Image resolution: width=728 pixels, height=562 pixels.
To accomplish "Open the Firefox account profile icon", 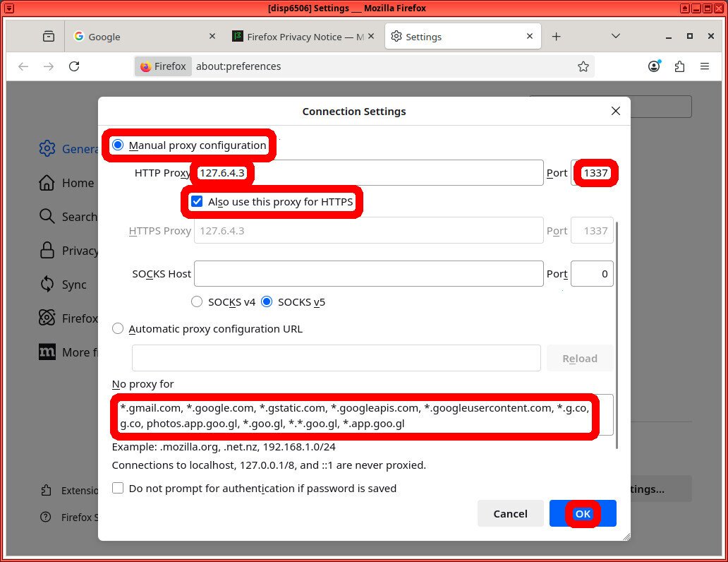I will pos(654,66).
